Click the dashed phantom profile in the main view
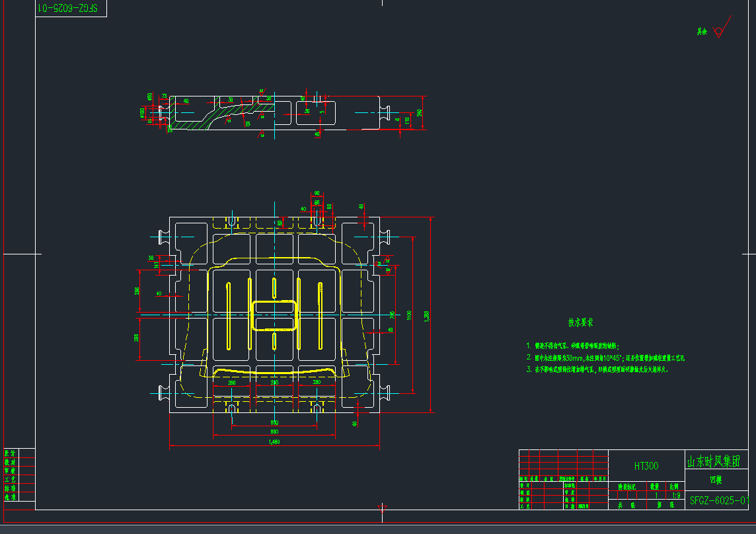 click(x=189, y=291)
